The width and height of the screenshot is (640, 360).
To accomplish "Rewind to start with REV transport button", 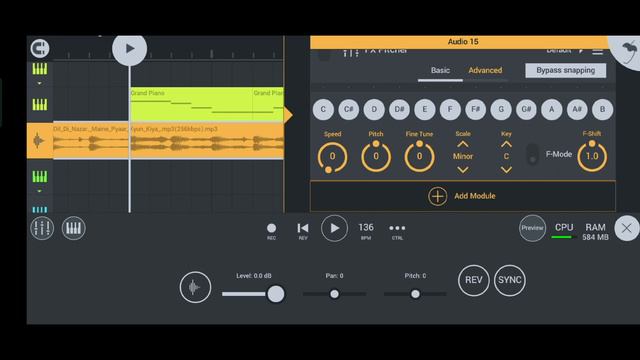I will [303, 231].
